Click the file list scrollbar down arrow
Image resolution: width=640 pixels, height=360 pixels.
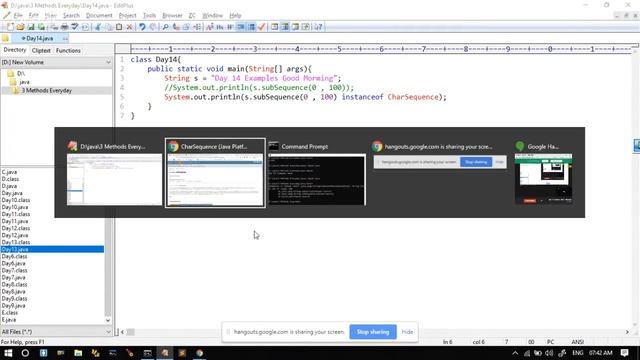[108, 321]
